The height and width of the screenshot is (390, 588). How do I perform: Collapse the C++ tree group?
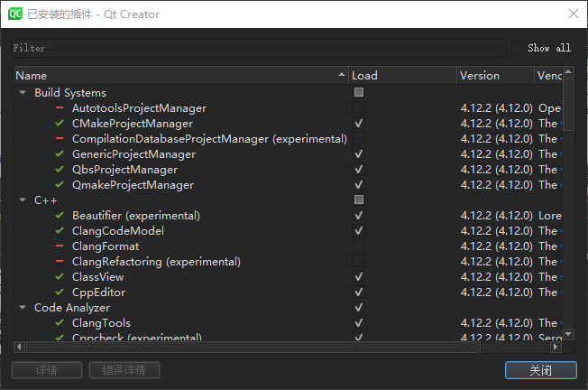click(23, 200)
